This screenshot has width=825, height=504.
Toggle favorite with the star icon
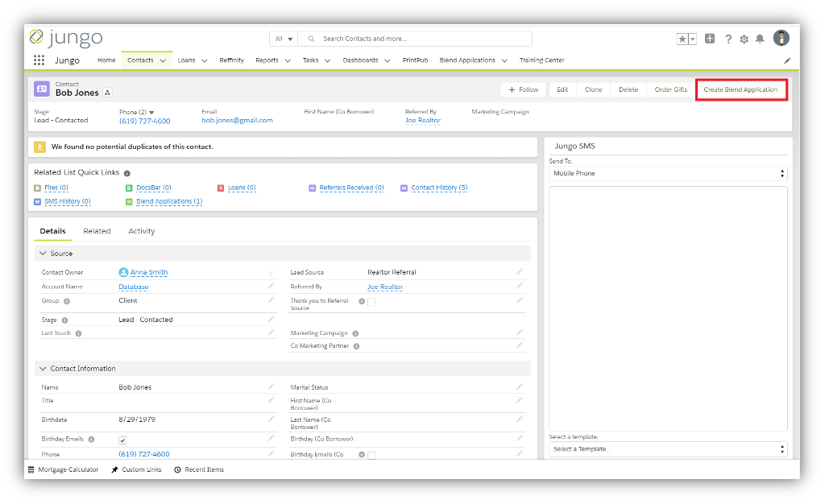click(681, 38)
